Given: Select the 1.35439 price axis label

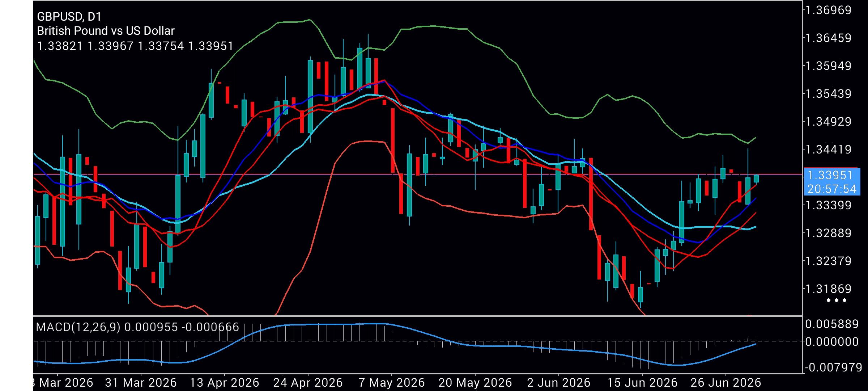Looking at the screenshot, I should click(828, 94).
